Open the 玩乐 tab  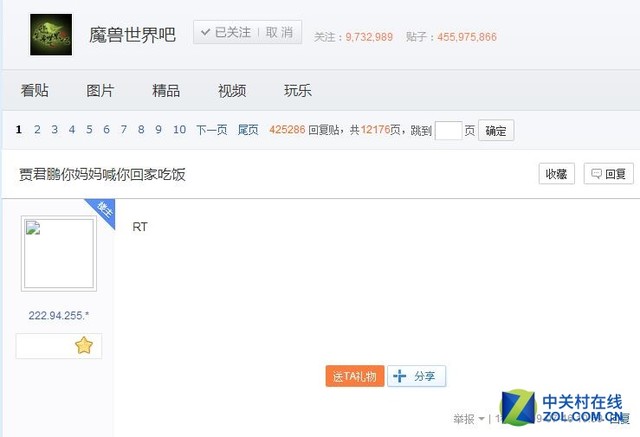298,91
